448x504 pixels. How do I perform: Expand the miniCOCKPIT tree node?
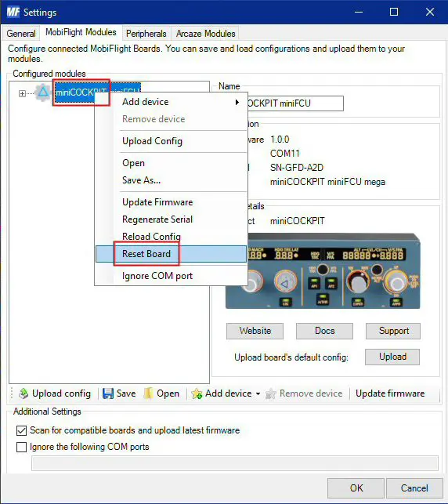(x=22, y=93)
